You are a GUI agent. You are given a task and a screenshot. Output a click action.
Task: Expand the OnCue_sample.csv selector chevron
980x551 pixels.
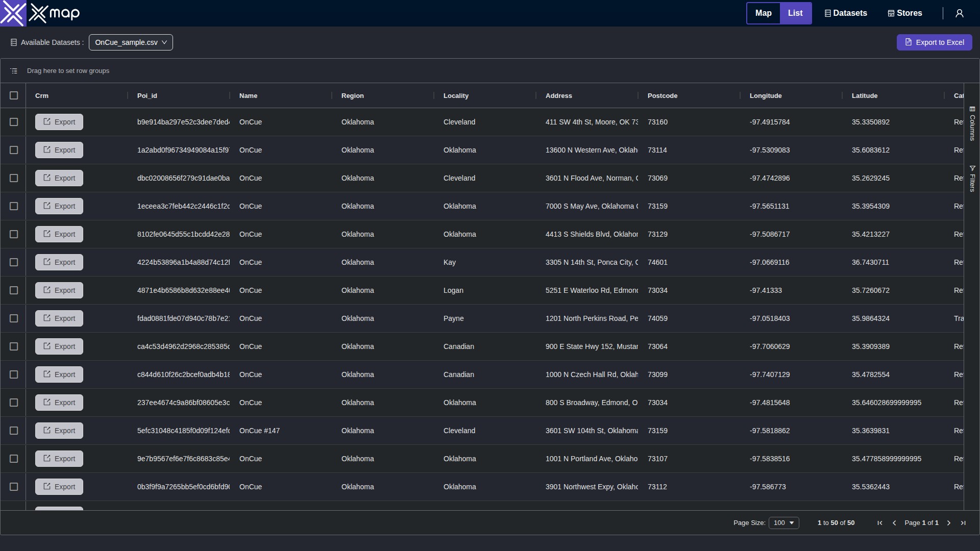point(164,42)
